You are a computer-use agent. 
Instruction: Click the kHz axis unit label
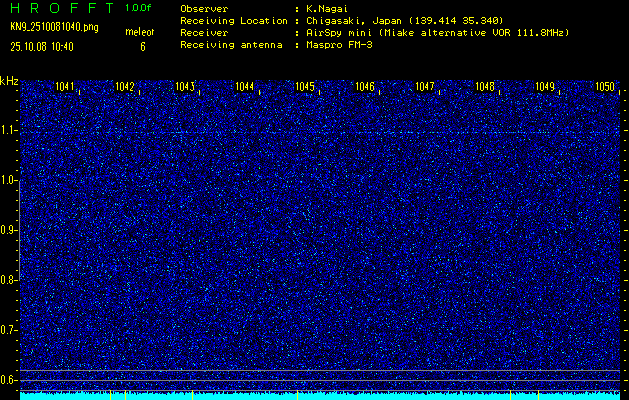coord(9,81)
